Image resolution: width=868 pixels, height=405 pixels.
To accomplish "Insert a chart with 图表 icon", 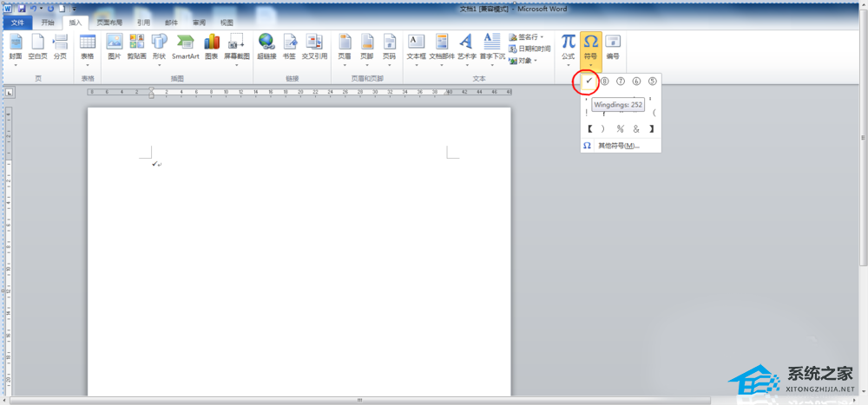I will coord(212,49).
